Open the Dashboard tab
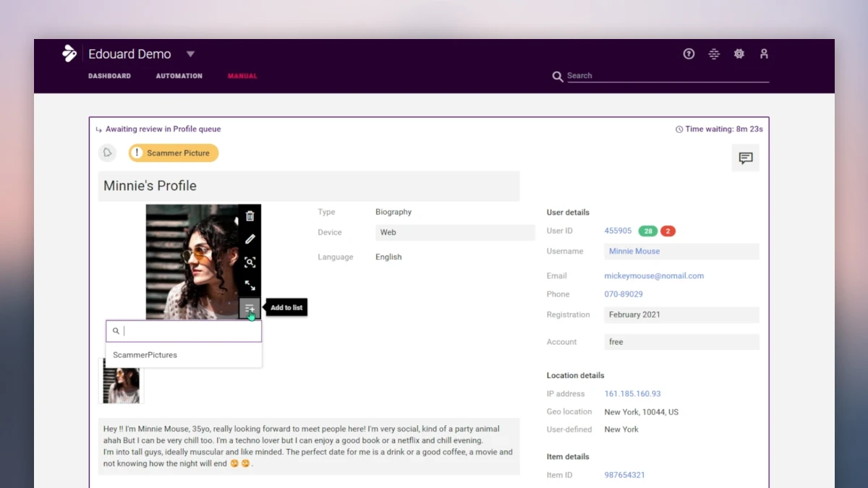Screen dimensions: 868x488 point(109,76)
